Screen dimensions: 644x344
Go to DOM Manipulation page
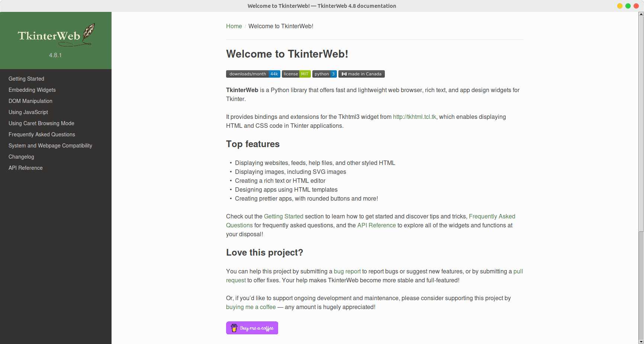(30, 101)
